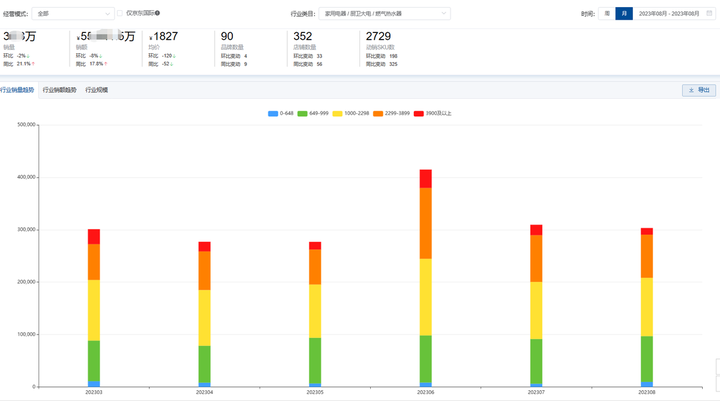Click the 202303 x-axis label
The height and width of the screenshot is (401, 720).
click(x=94, y=392)
